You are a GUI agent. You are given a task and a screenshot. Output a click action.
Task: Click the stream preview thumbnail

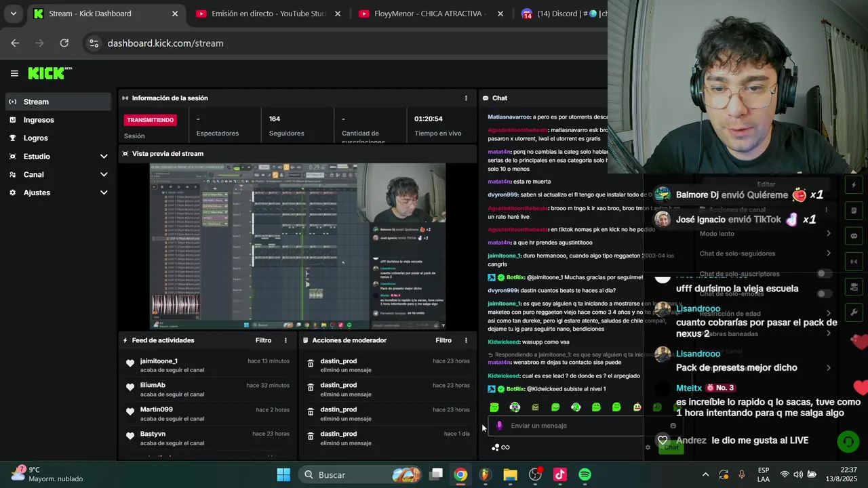pos(298,246)
